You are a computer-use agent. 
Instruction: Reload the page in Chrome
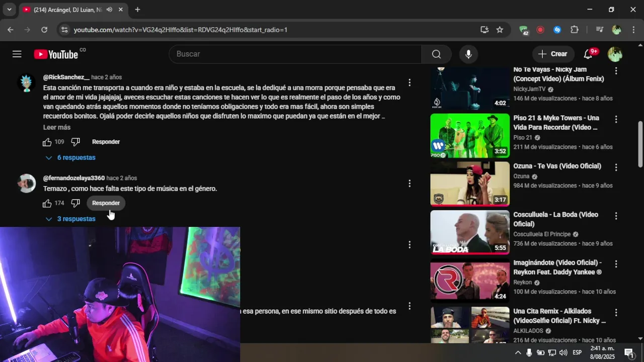pos(44,30)
